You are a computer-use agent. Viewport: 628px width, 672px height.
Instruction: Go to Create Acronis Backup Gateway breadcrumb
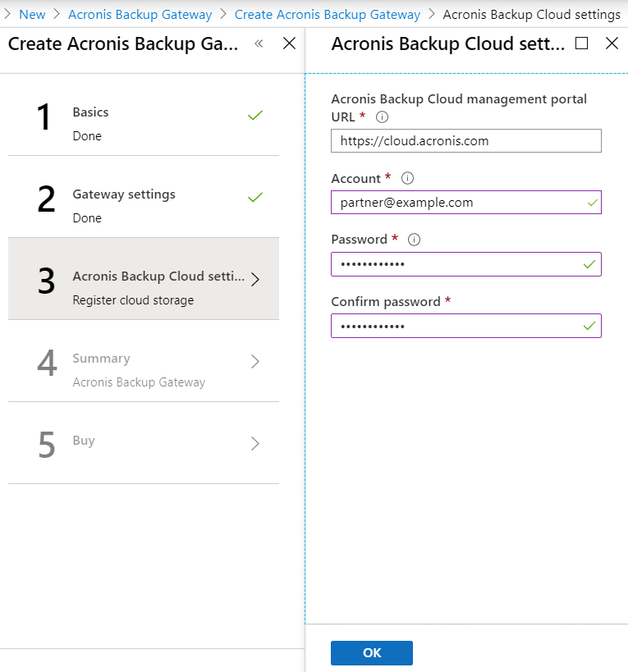click(x=328, y=15)
